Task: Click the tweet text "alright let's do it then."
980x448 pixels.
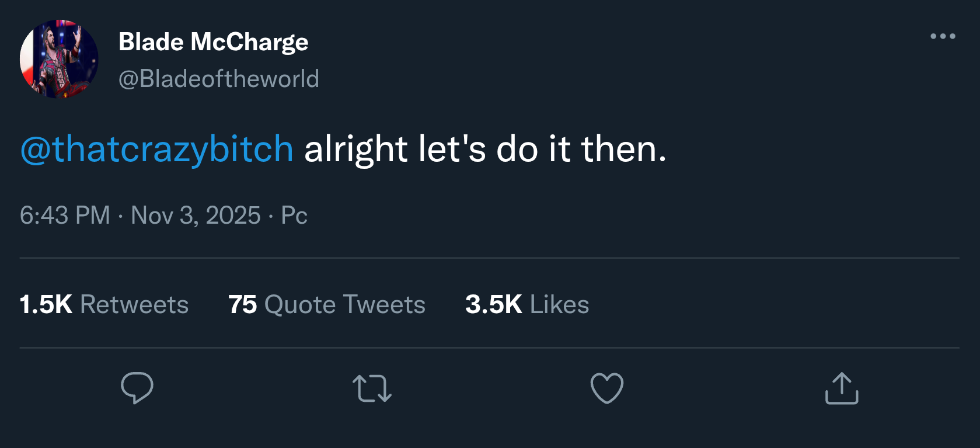Action: click(484, 149)
